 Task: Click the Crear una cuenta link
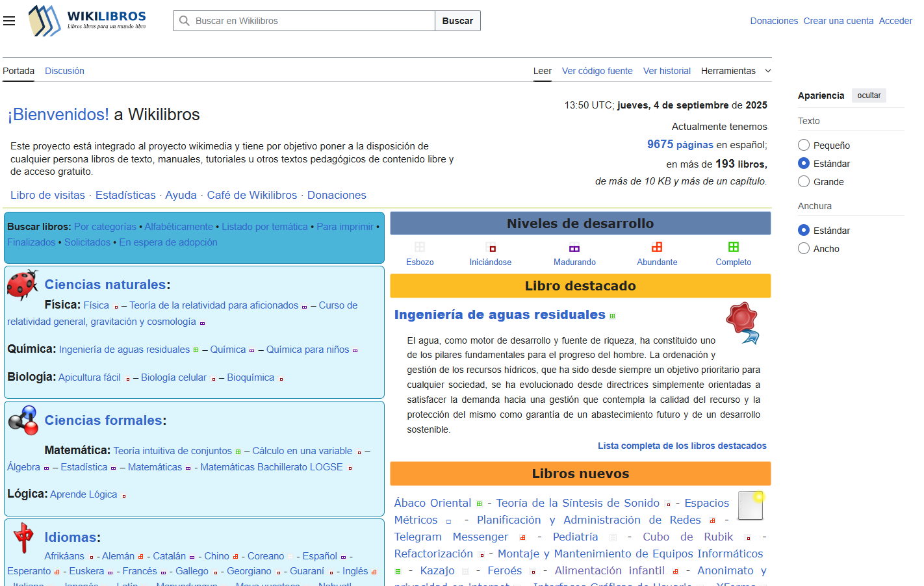tap(838, 21)
